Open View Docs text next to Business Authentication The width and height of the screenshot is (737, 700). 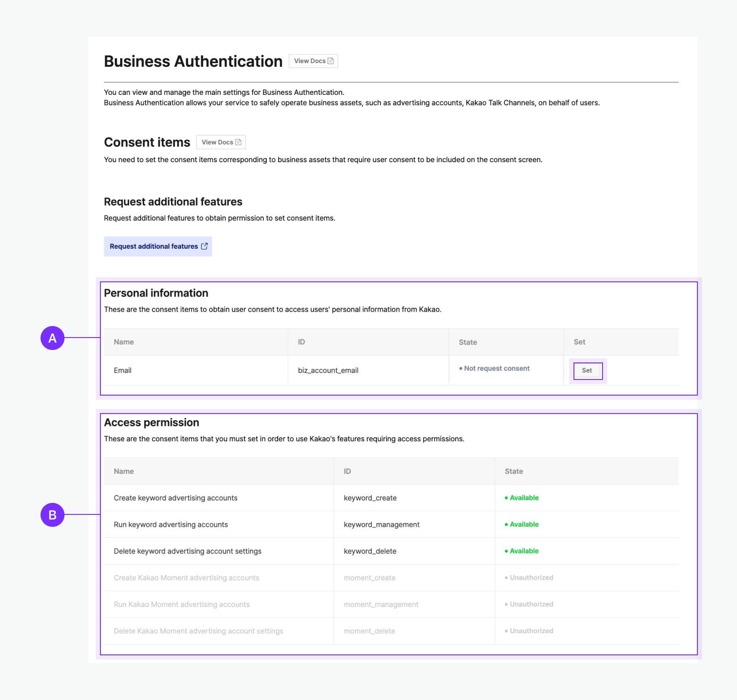[x=310, y=61]
